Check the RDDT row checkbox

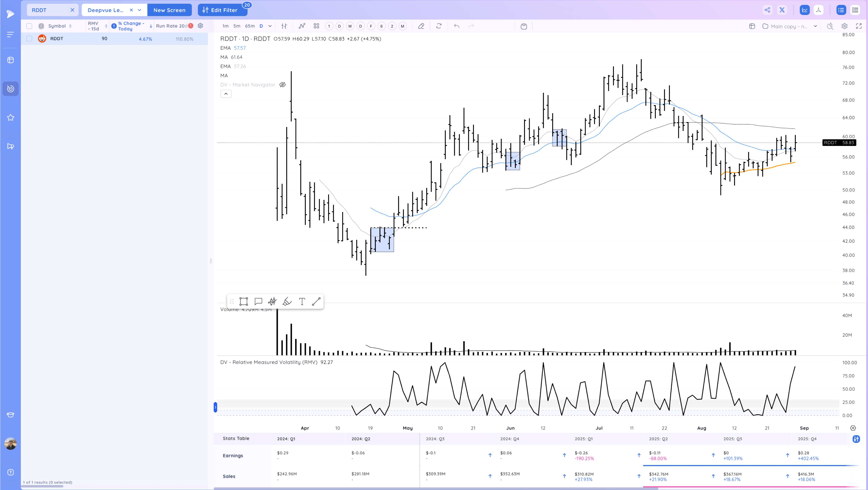[29, 39]
